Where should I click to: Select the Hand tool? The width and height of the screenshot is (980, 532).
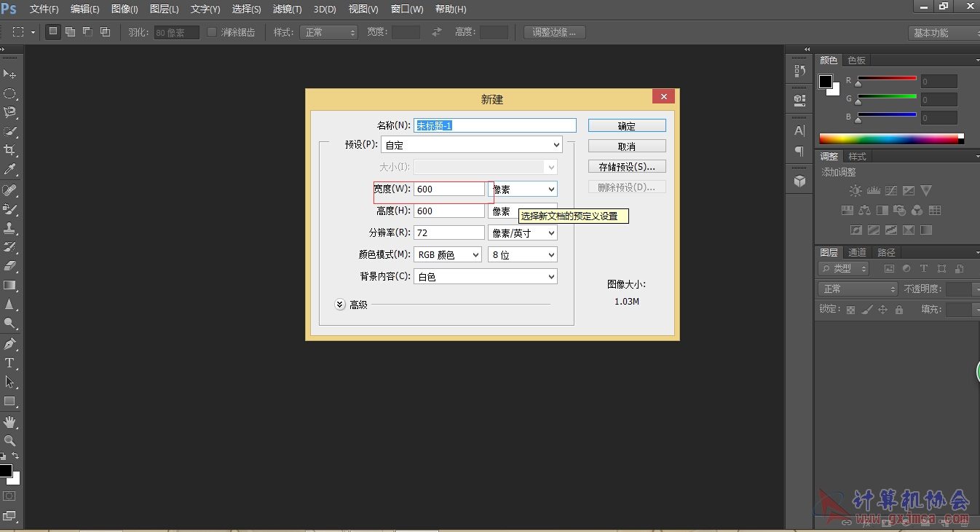(x=10, y=422)
